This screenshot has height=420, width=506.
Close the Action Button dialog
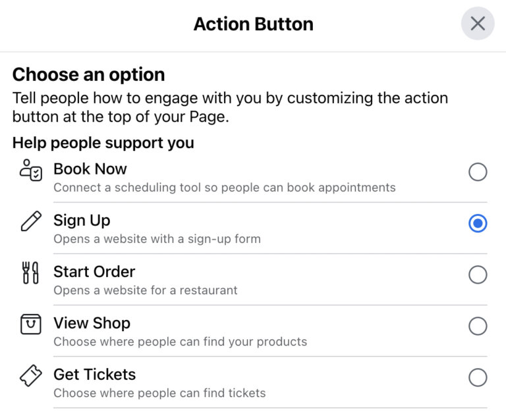478,24
